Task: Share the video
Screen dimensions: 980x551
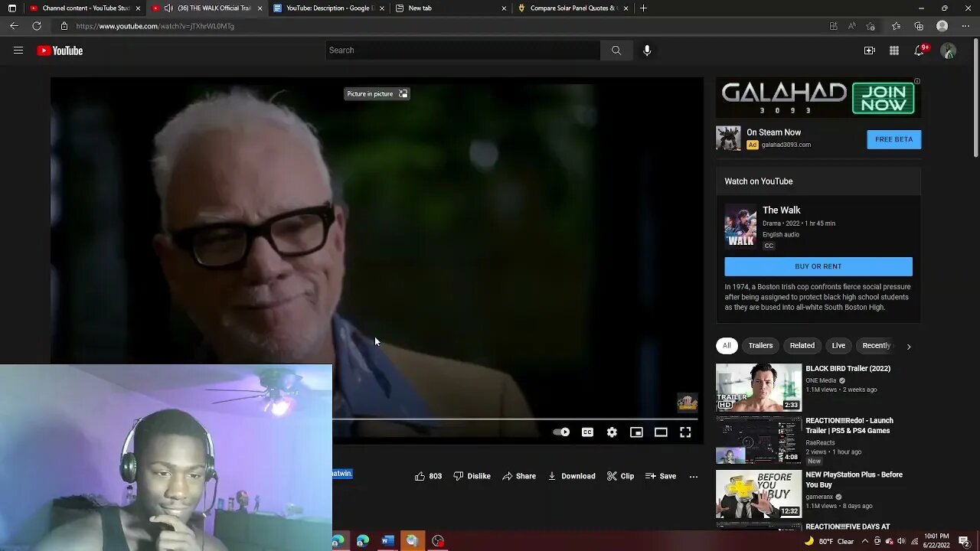Action: click(x=519, y=476)
